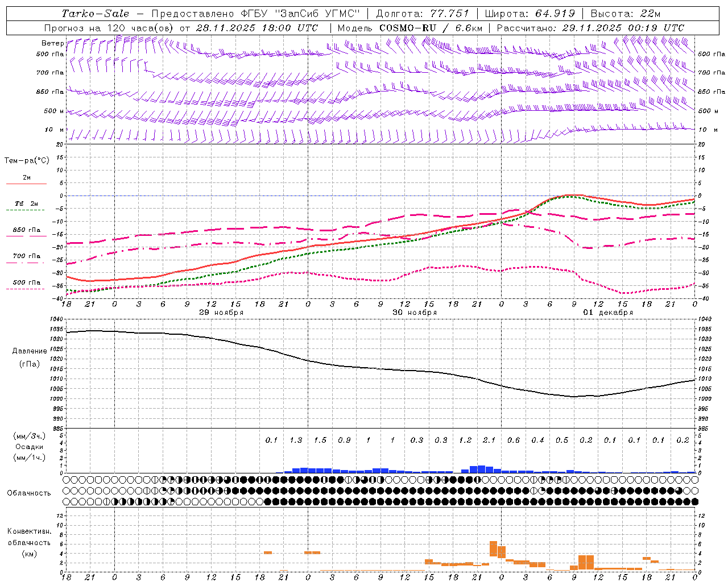Click the "Долгота: 77.751" longitude value

coord(423,14)
